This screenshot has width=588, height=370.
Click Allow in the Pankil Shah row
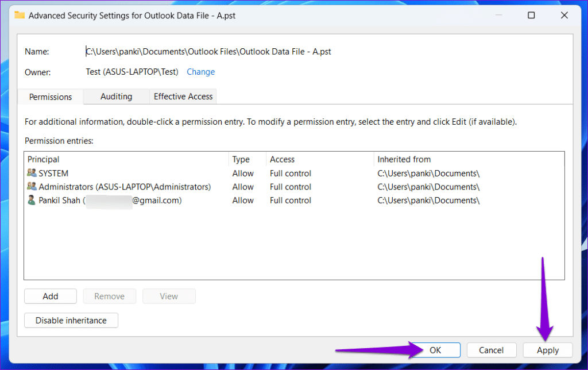point(243,201)
